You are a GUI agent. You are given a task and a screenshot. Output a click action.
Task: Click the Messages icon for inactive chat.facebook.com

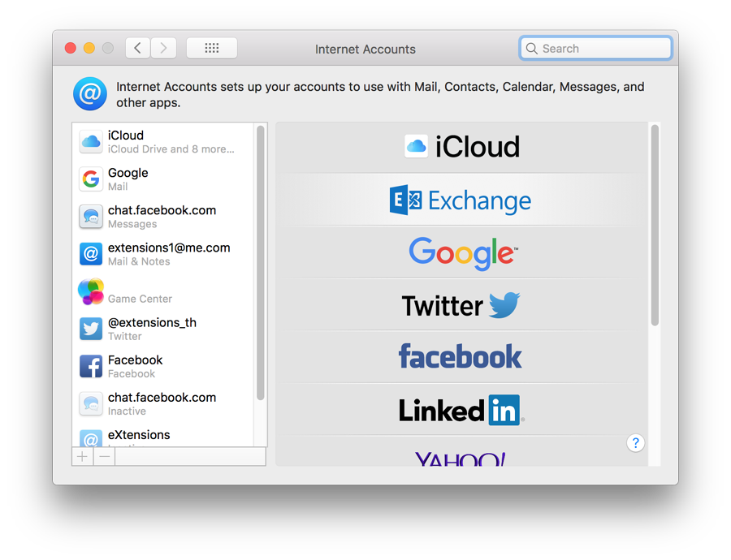click(x=91, y=403)
